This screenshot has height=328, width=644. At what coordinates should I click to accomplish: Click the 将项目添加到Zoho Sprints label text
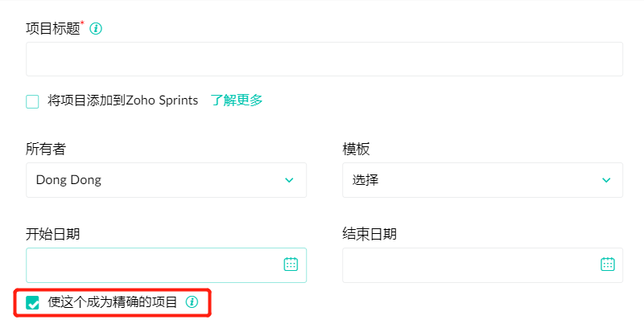pos(122,100)
